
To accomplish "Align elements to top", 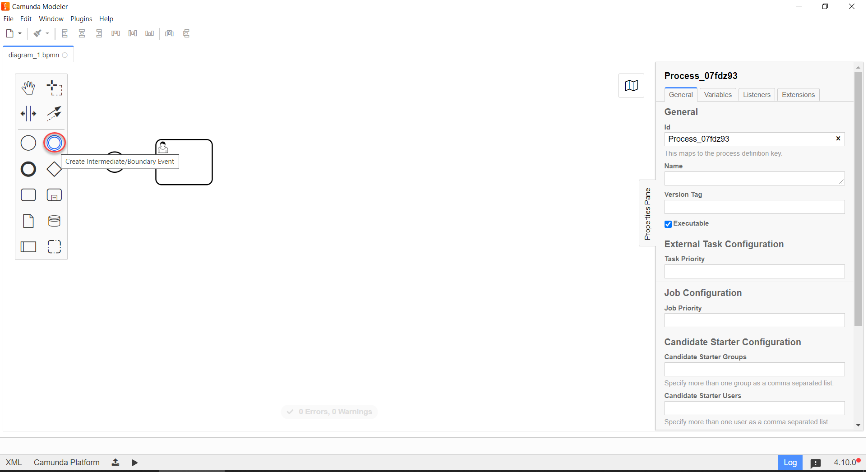I will click(x=116, y=33).
